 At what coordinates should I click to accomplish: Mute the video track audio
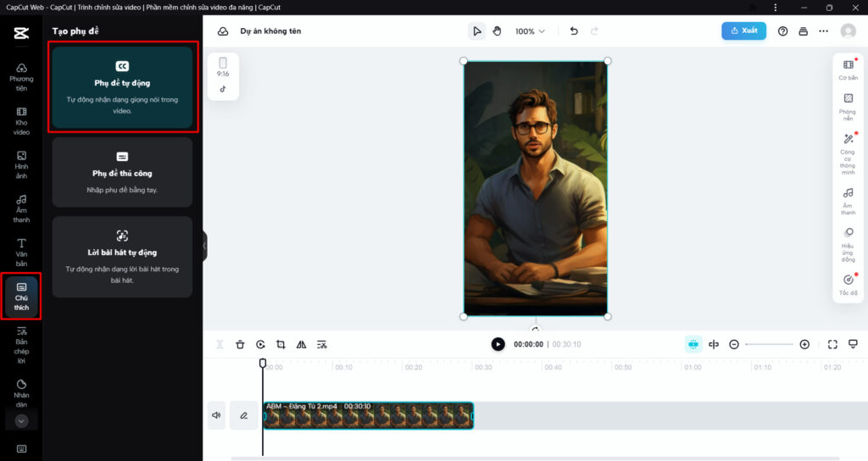216,415
